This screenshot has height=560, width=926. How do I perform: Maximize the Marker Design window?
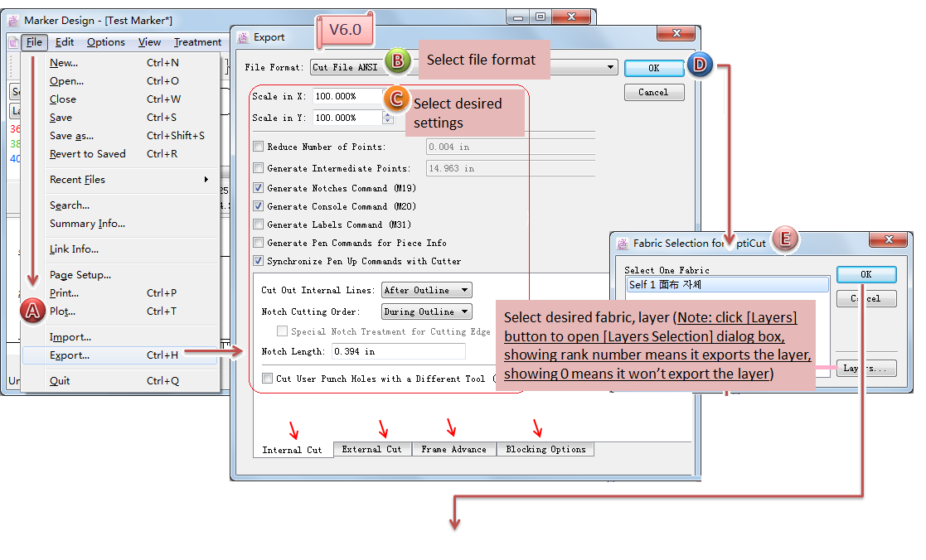point(540,17)
